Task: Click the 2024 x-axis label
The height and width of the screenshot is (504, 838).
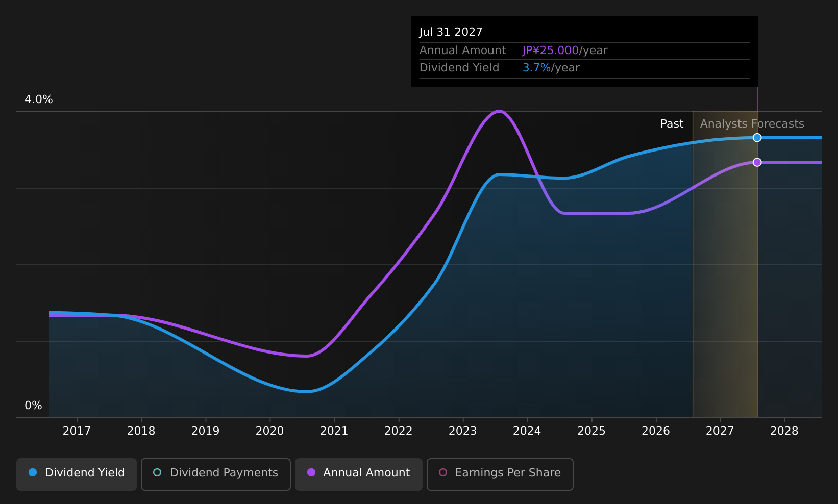Action: coord(527,431)
